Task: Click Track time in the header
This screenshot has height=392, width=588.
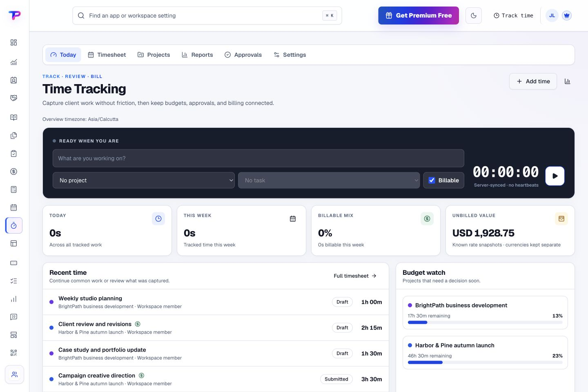Action: tap(513, 16)
